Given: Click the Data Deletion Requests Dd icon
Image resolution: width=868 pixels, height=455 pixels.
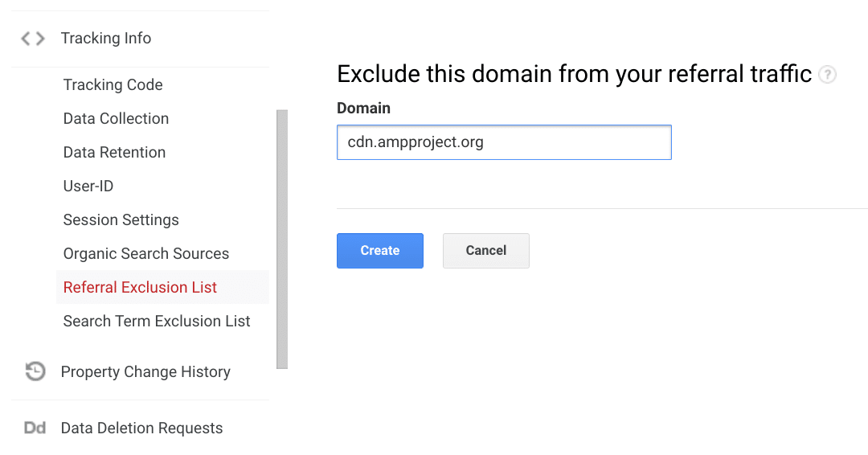Looking at the screenshot, I should pyautogui.click(x=35, y=428).
